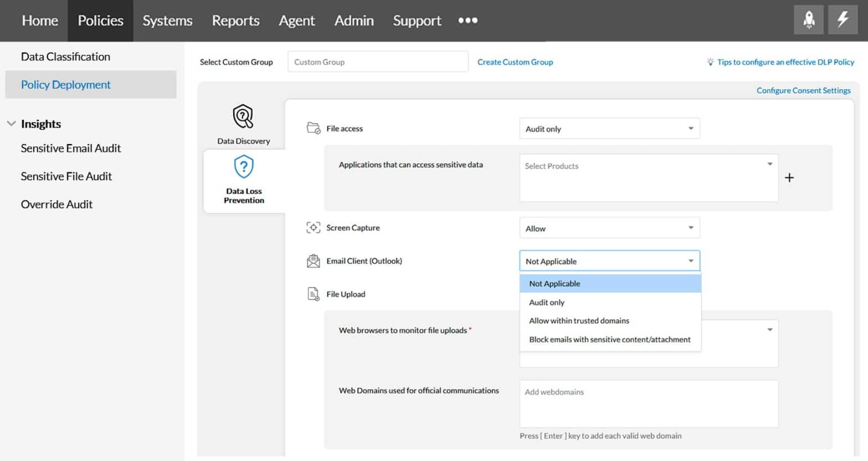Open the Admin tab

[354, 21]
